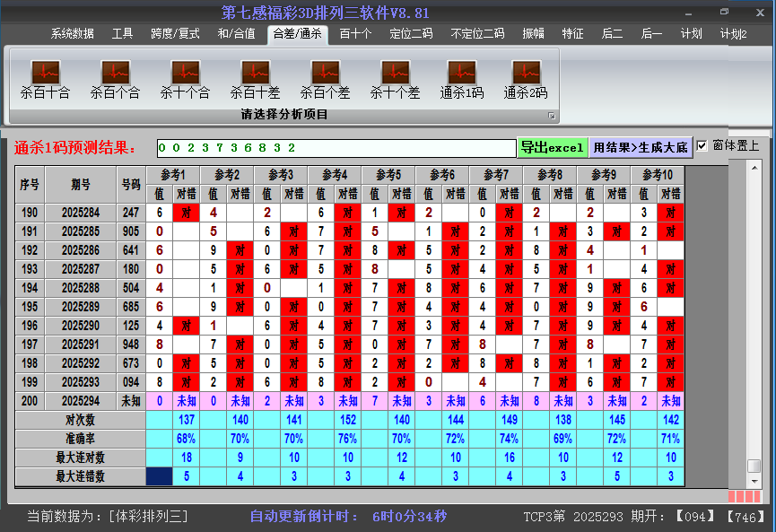
Task: Click the 杀百十合 analysis icon
Action: tap(45, 73)
